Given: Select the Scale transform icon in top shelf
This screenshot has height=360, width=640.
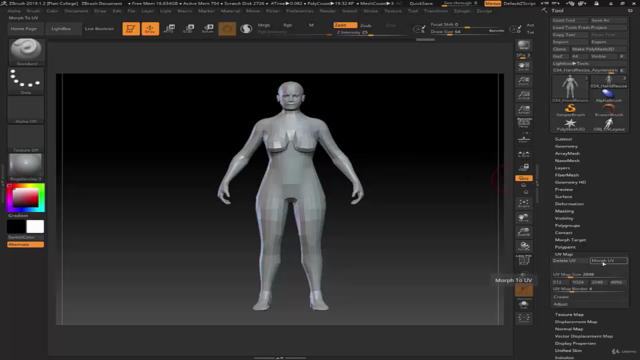Looking at the screenshot, I should coord(189,29).
